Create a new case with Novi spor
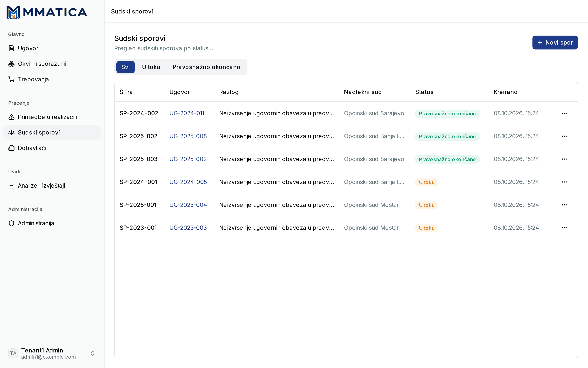Screen dimensions: 588x368 (555, 43)
